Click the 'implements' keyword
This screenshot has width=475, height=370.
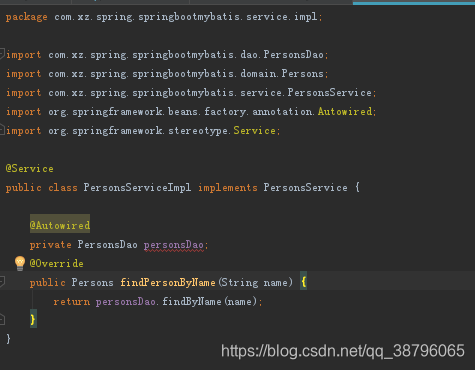tap(228, 188)
